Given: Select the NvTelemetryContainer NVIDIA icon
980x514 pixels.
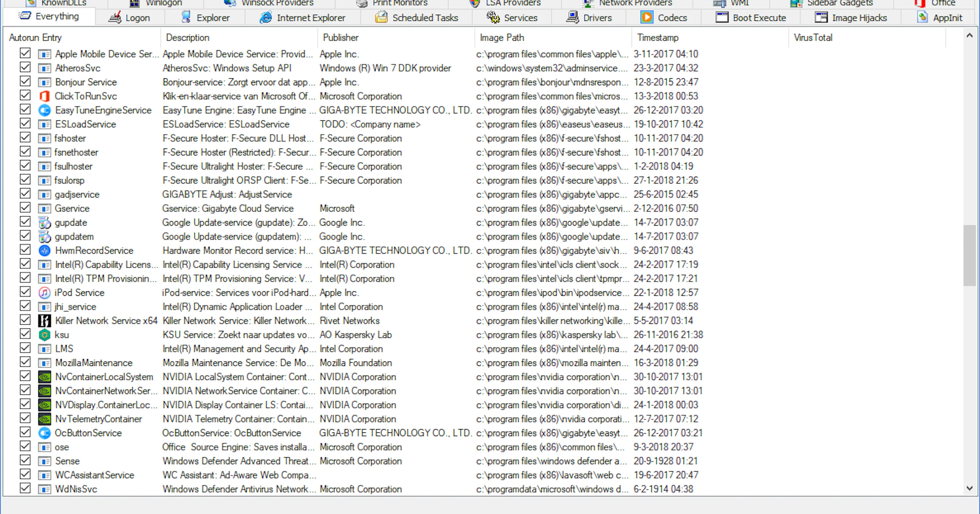Looking at the screenshot, I should [x=45, y=419].
